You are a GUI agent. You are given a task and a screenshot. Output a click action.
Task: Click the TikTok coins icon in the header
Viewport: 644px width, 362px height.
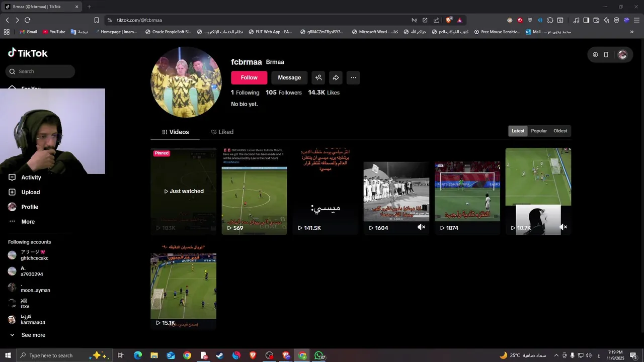(595, 55)
